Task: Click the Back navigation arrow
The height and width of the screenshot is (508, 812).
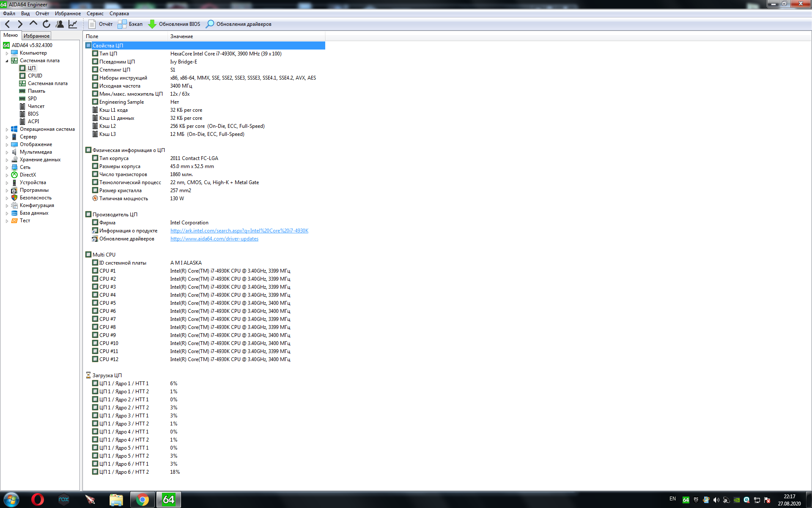Action: tap(8, 24)
